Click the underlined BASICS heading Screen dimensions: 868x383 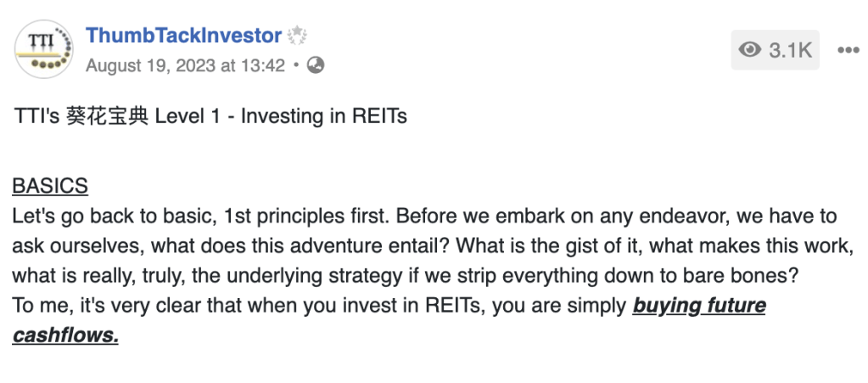tap(50, 186)
